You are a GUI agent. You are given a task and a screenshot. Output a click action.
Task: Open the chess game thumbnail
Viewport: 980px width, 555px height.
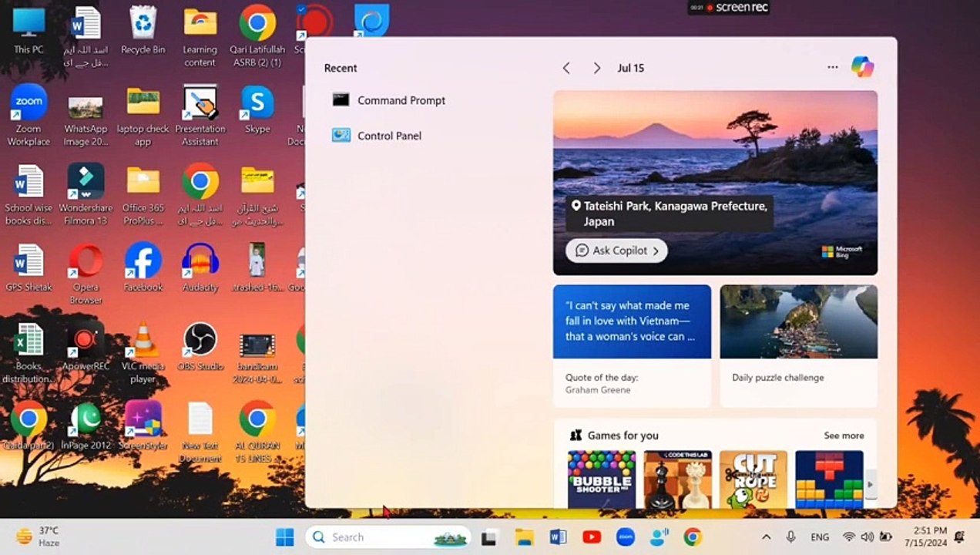click(677, 479)
